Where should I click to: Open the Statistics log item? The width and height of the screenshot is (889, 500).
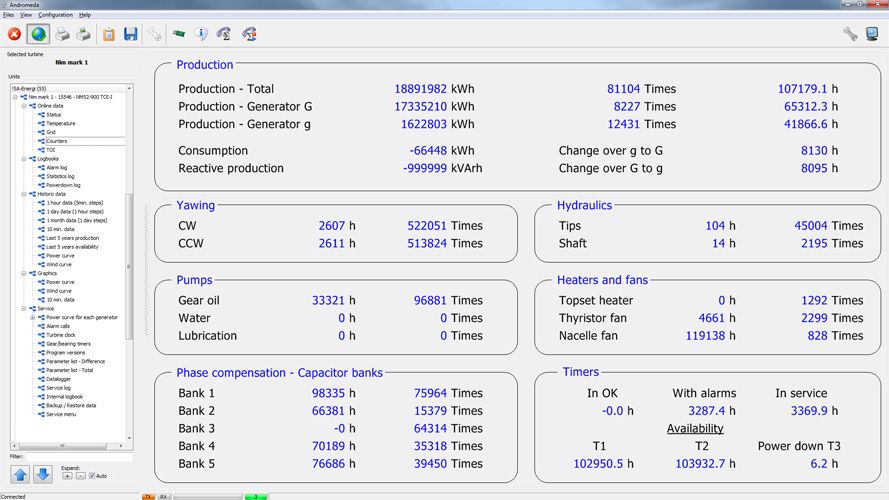coord(60,176)
